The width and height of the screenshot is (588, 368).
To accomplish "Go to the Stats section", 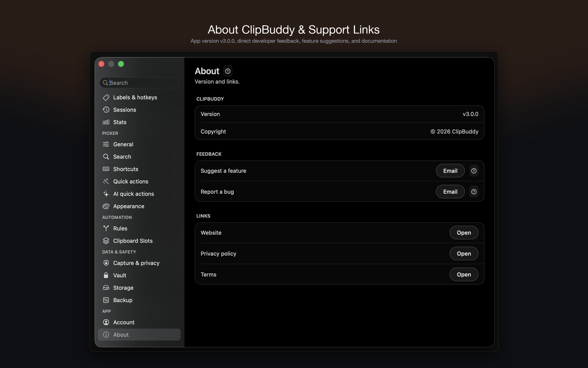I will (x=139, y=122).
